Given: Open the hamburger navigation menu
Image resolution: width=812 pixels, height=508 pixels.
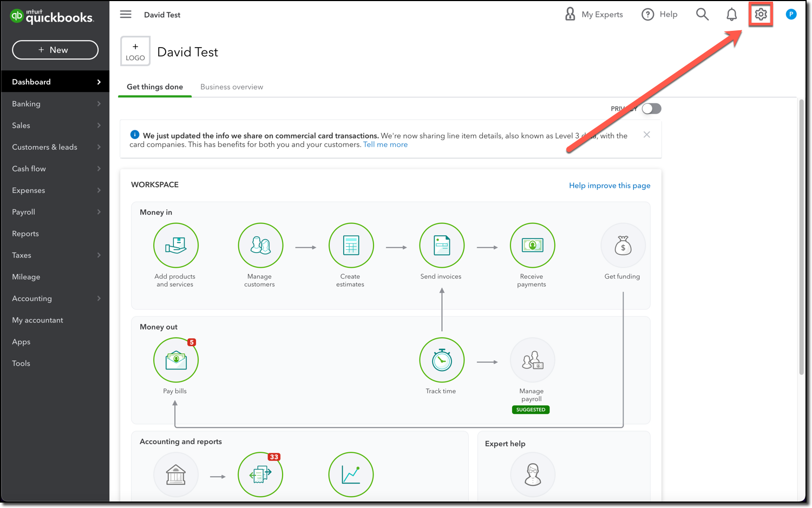Looking at the screenshot, I should tap(126, 14).
